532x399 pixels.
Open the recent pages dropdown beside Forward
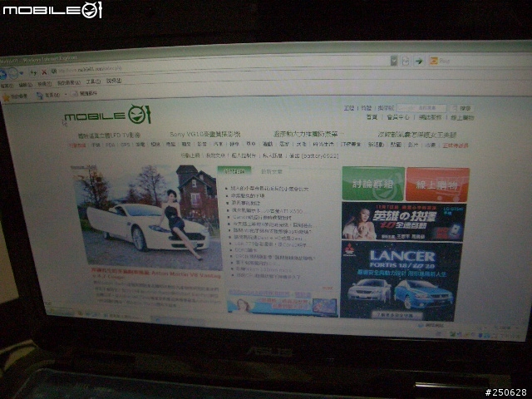(x=22, y=73)
